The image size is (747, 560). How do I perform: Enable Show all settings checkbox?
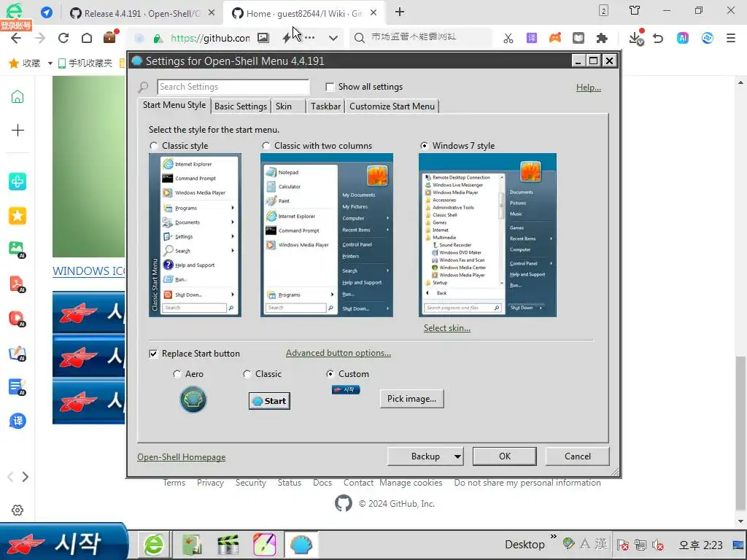click(330, 87)
